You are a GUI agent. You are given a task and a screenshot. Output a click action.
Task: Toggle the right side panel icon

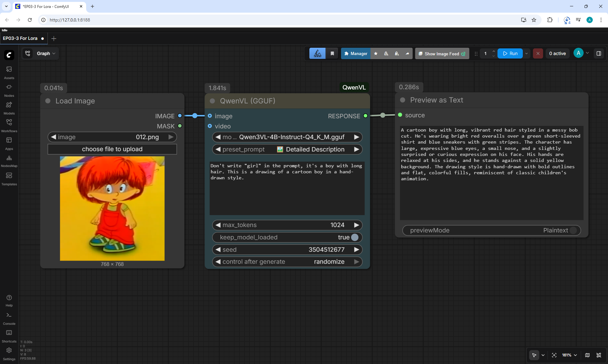(599, 53)
